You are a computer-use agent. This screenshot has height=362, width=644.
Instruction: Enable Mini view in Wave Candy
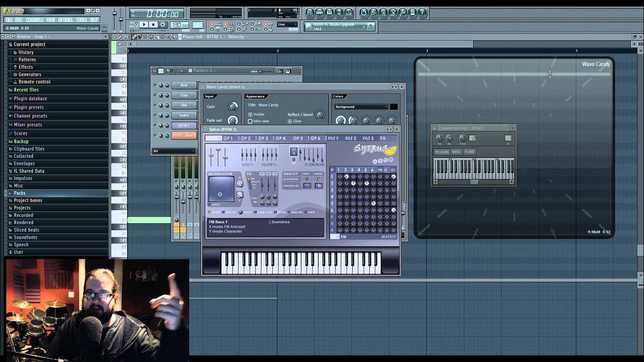[250, 121]
